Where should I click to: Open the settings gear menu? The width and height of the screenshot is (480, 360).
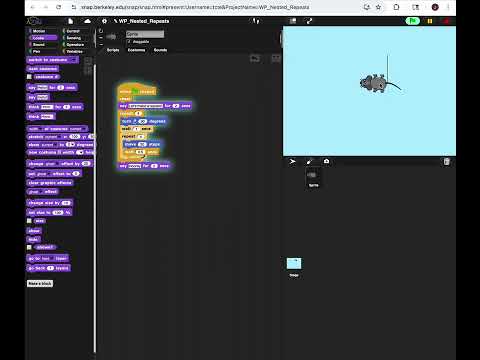104,21
